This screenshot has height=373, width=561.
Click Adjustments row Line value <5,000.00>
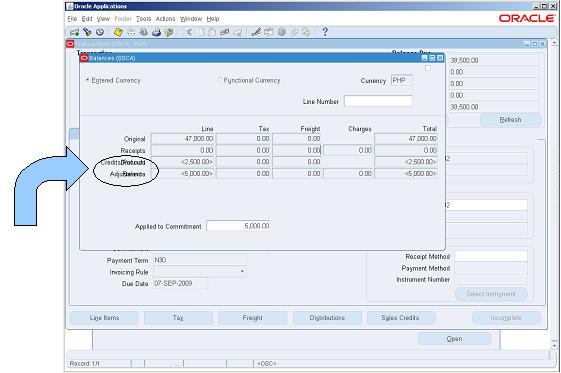[182, 173]
